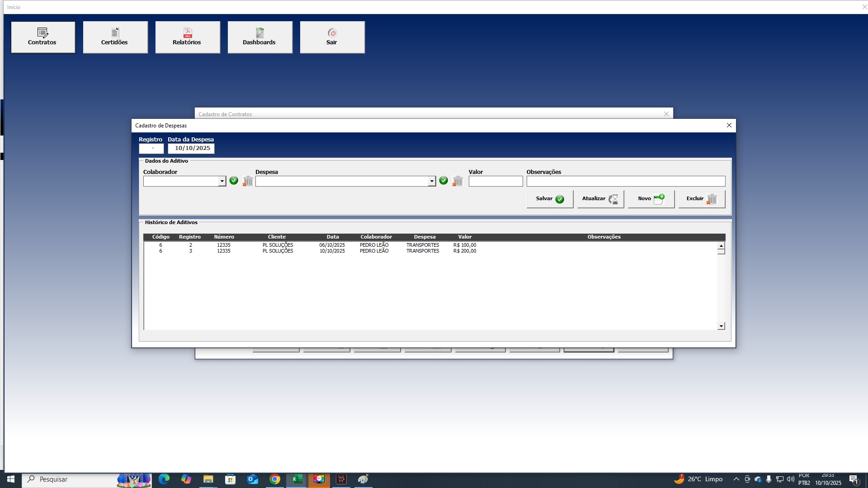Click the green check icon beside Despesa
Viewport: 868px width, 488px height.
pyautogui.click(x=443, y=181)
